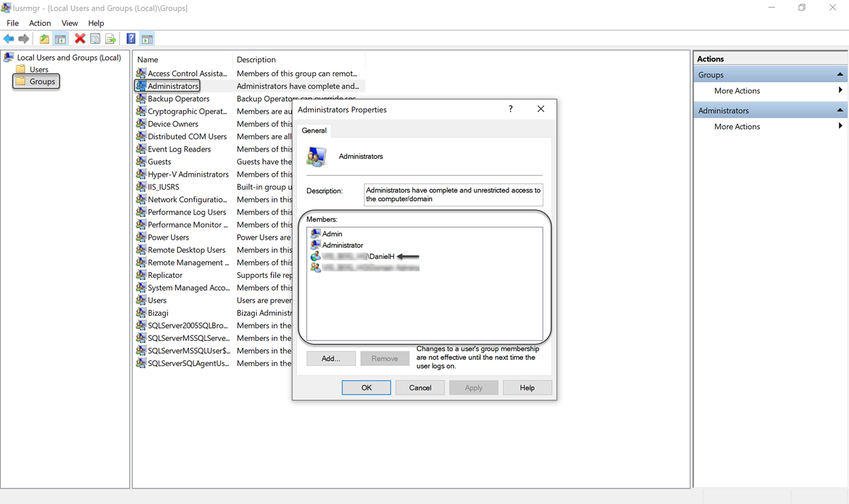Expand More Actions arrow under Administrators
This screenshot has height=504, width=849.
tap(840, 126)
